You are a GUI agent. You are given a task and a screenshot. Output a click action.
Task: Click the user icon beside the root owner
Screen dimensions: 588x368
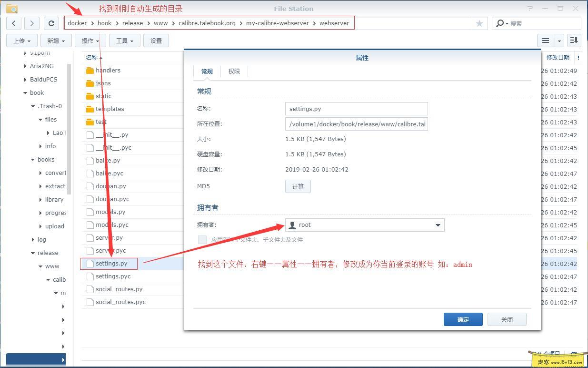click(292, 225)
